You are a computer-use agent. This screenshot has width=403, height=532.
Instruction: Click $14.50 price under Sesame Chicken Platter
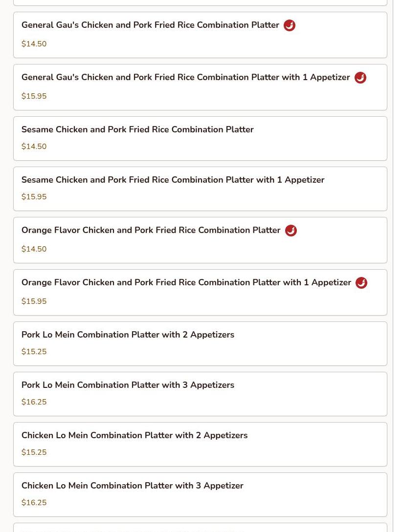pyautogui.click(x=34, y=147)
